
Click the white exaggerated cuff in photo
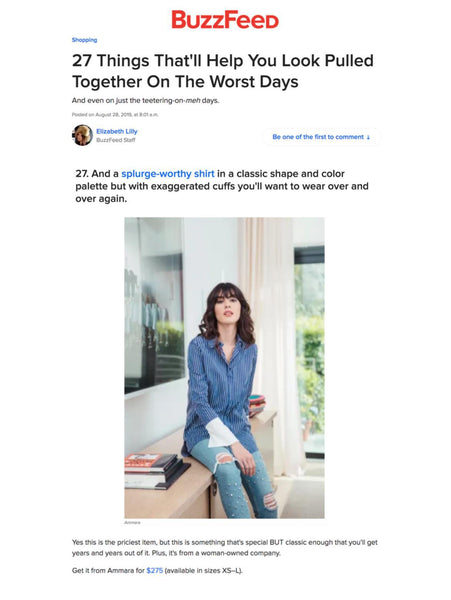pos(224,432)
